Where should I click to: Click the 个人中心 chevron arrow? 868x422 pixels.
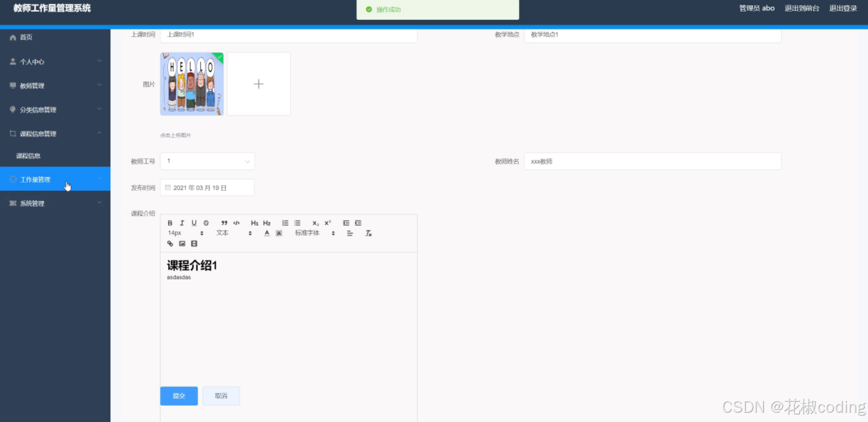[x=99, y=61]
